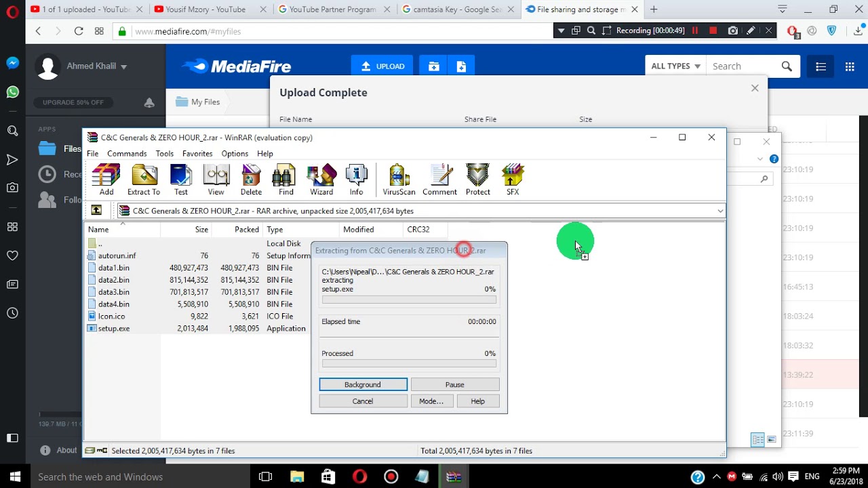The width and height of the screenshot is (868, 488).
Task: Click the Extract To toolbar icon
Action: coord(144,180)
